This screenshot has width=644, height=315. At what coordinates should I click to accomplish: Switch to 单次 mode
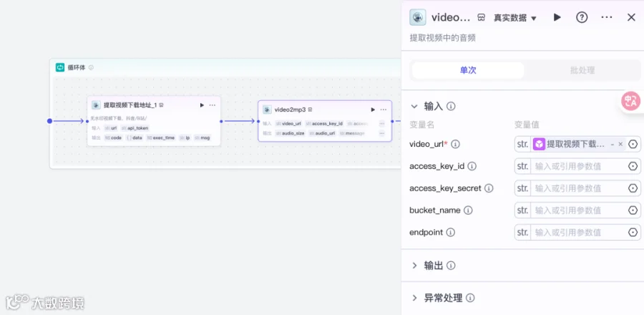point(468,70)
